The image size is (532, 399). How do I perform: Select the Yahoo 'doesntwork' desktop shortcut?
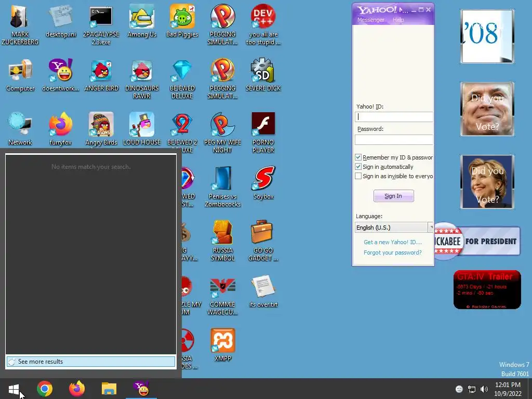[61, 75]
